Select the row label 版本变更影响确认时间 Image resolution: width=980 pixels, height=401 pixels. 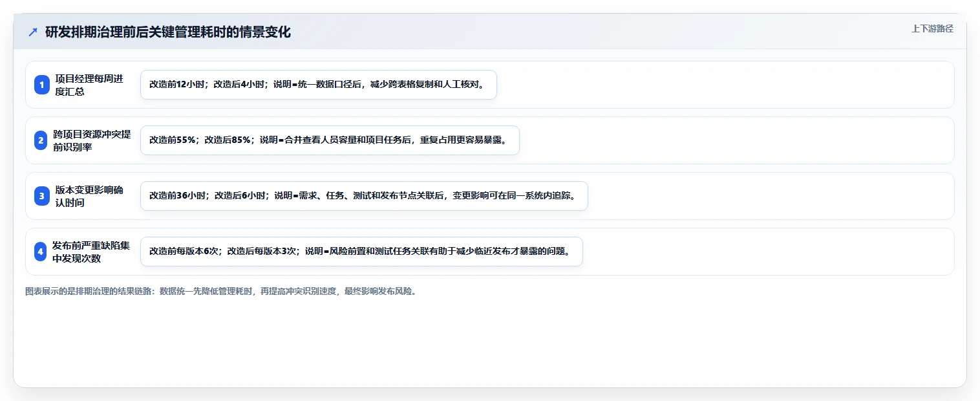point(89,196)
